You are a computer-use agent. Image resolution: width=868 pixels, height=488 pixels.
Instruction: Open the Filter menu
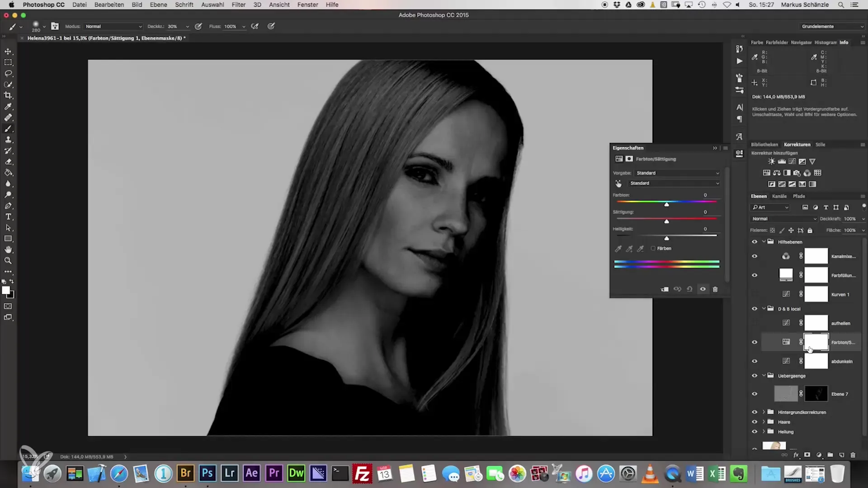pos(238,5)
